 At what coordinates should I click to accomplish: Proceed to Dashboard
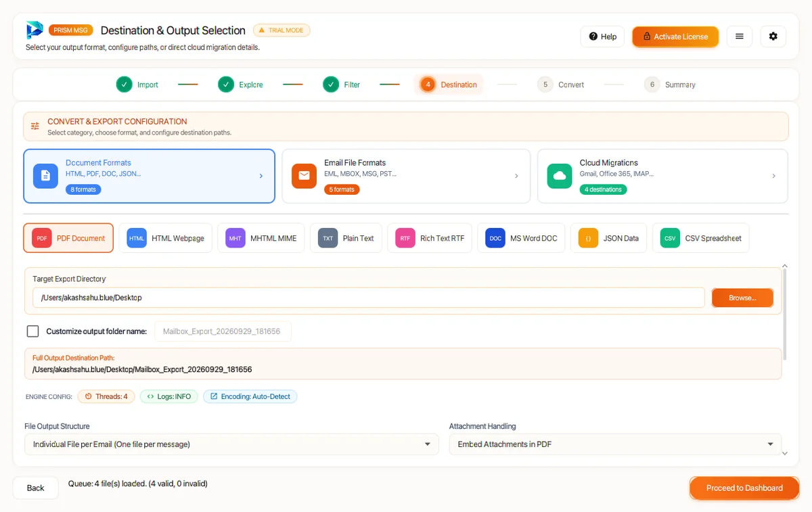pos(744,488)
